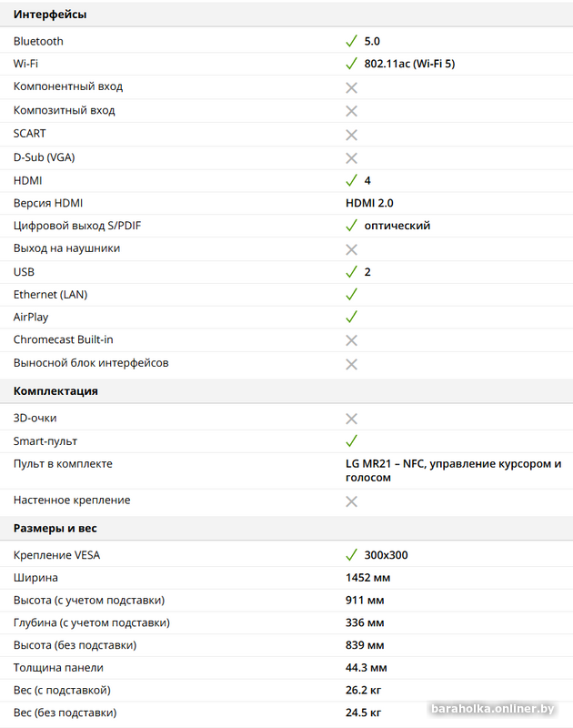573x728 pixels.
Task: Click the gray cross for Выход на наушники
Action: tap(351, 249)
